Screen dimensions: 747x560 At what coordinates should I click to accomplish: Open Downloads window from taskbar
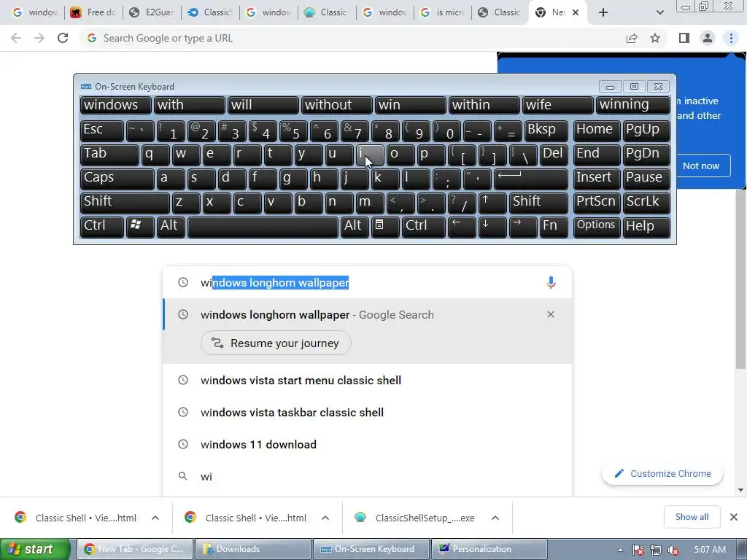coord(252,549)
